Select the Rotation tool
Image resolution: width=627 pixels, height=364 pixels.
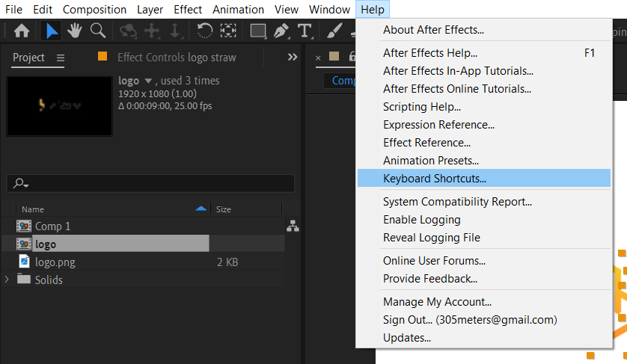click(x=204, y=31)
